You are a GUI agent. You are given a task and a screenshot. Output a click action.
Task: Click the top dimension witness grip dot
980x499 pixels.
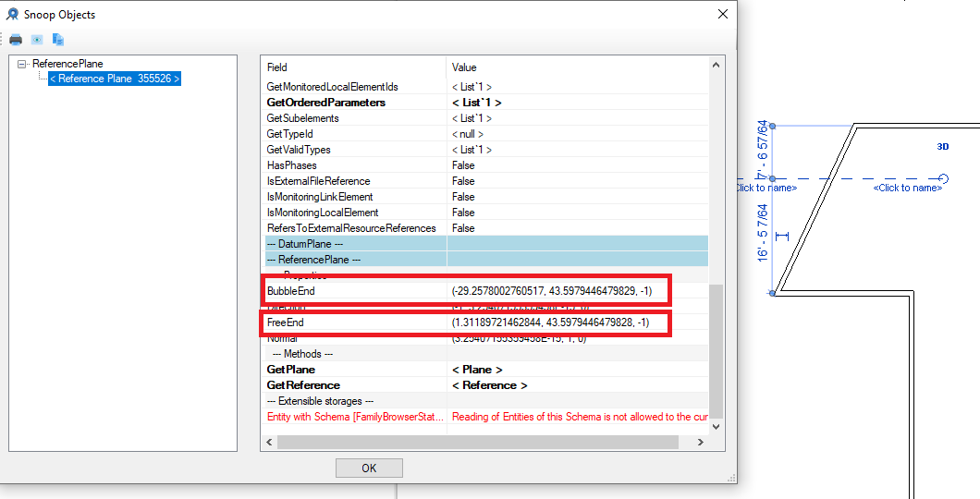773,127
